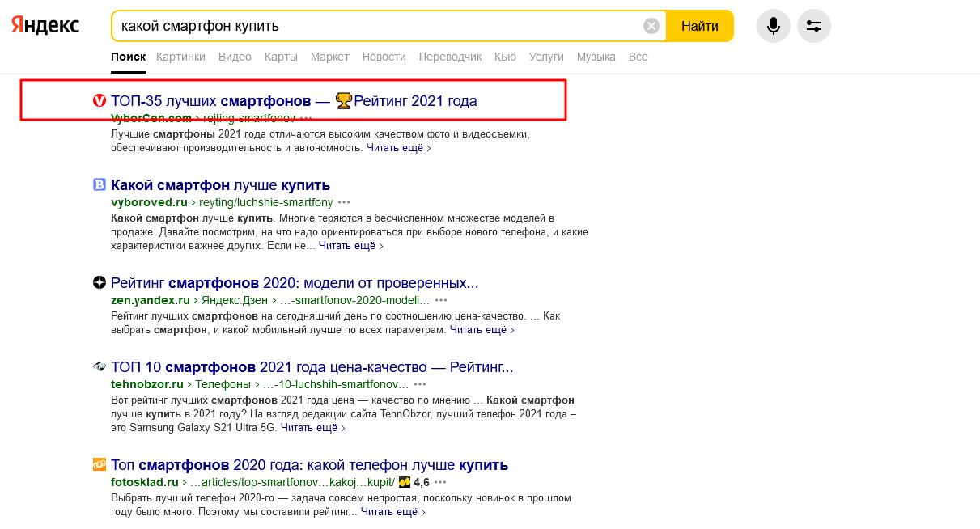The image size is (980, 529).
Task: Click Zen favicon beside Рейтинг смартфонов 2020
Action: coord(100,283)
